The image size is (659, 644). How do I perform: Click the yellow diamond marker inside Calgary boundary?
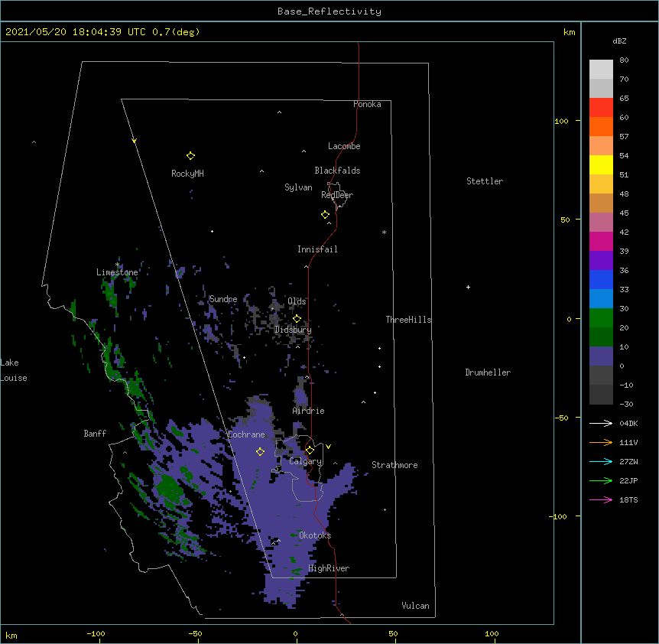[310, 450]
